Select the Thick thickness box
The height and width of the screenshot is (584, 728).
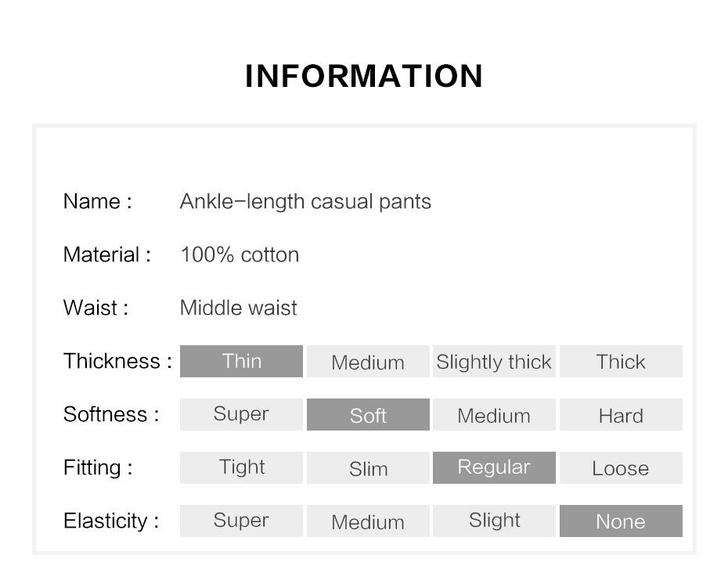coord(621,361)
